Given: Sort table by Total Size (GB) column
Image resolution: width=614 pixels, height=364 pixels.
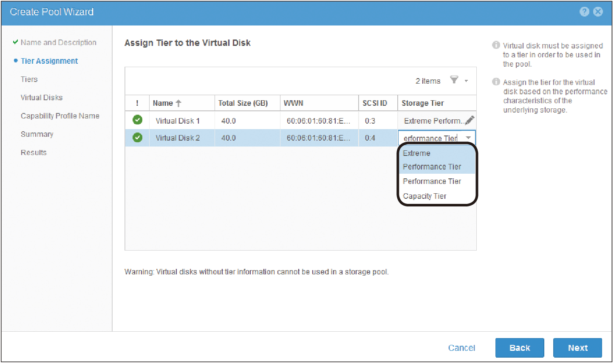Looking at the screenshot, I should point(247,103).
